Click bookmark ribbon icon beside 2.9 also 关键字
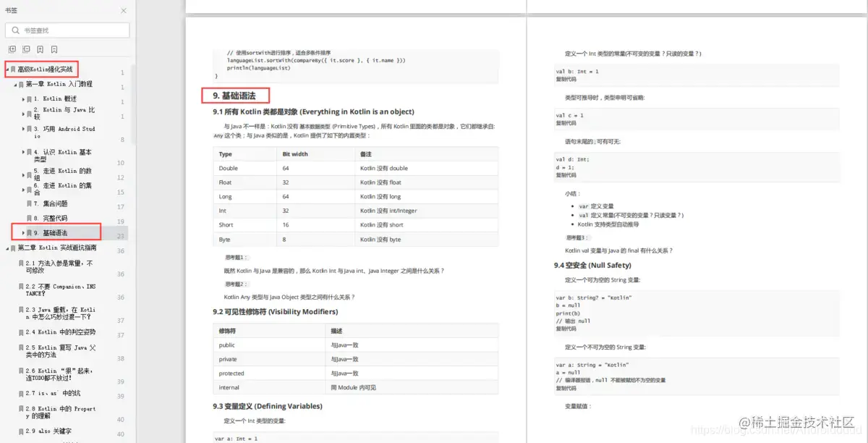Screen dimensions: 868x443 click(21, 431)
